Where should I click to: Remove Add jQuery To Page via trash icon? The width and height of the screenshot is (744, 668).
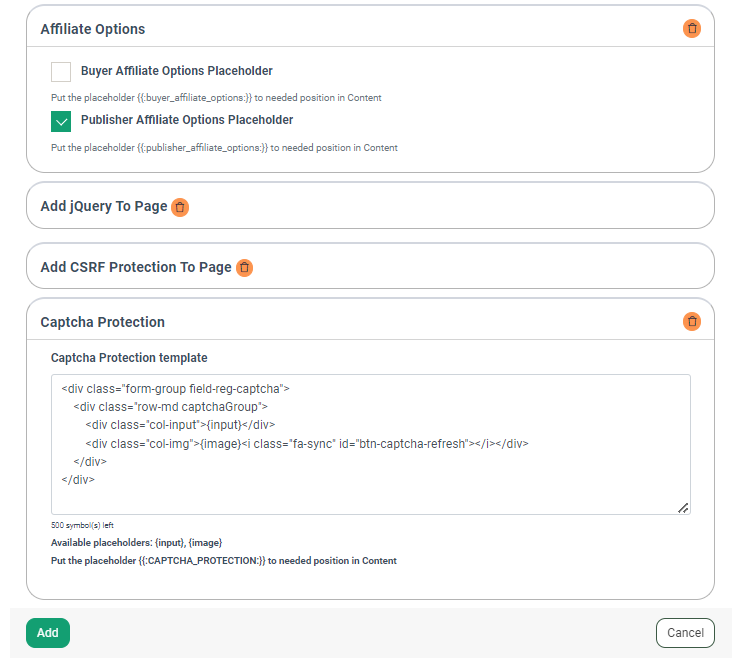(180, 207)
